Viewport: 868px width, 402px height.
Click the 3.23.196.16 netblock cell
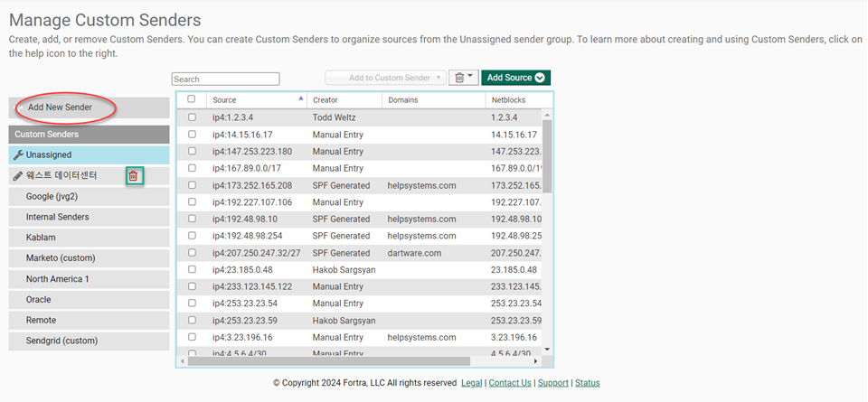pyautogui.click(x=514, y=337)
